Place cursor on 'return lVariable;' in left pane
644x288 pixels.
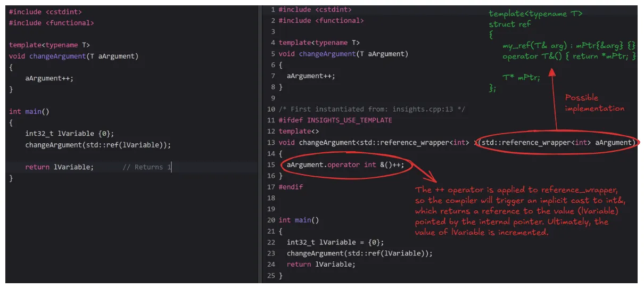pyautogui.click(x=59, y=167)
